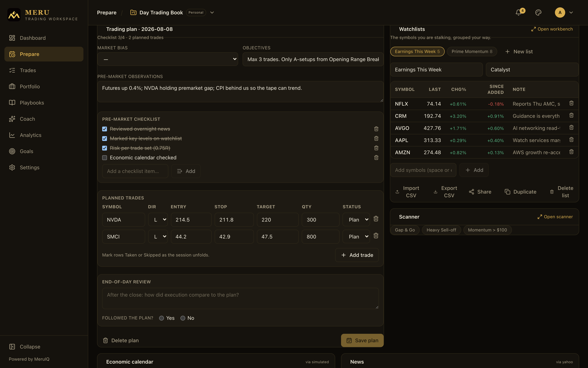588x368 pixels.
Task: Open the NVDA status dropdown
Action: point(356,220)
